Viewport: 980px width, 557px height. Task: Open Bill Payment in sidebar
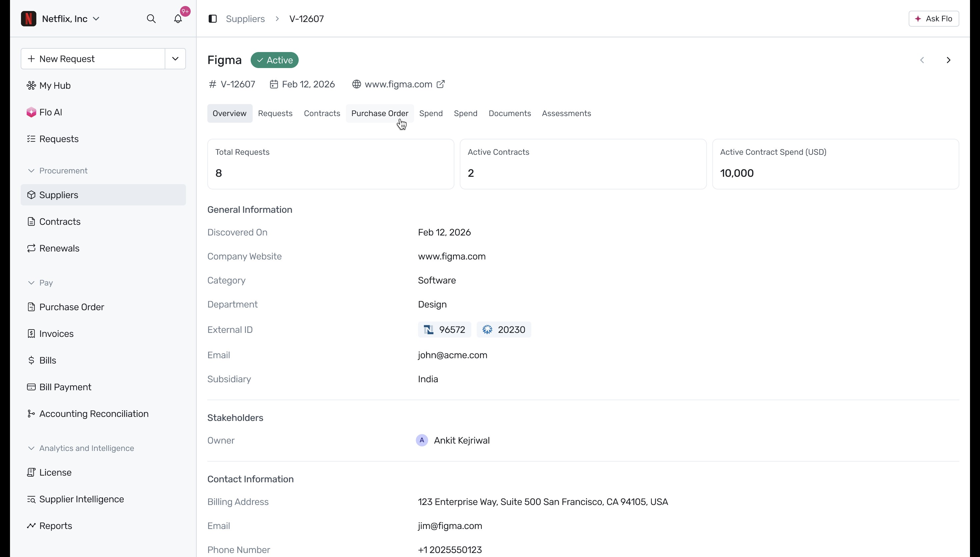[x=103, y=387]
